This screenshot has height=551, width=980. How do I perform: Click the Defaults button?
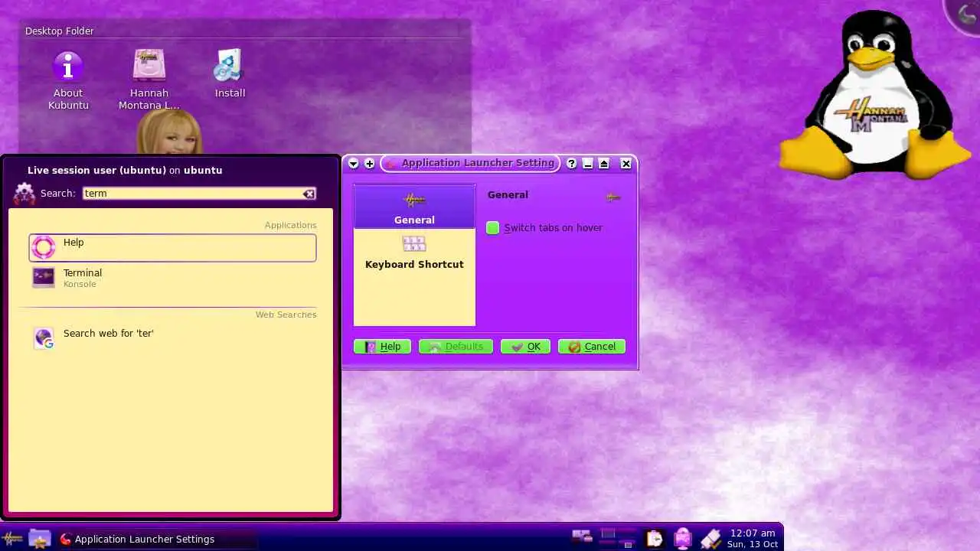(x=456, y=347)
